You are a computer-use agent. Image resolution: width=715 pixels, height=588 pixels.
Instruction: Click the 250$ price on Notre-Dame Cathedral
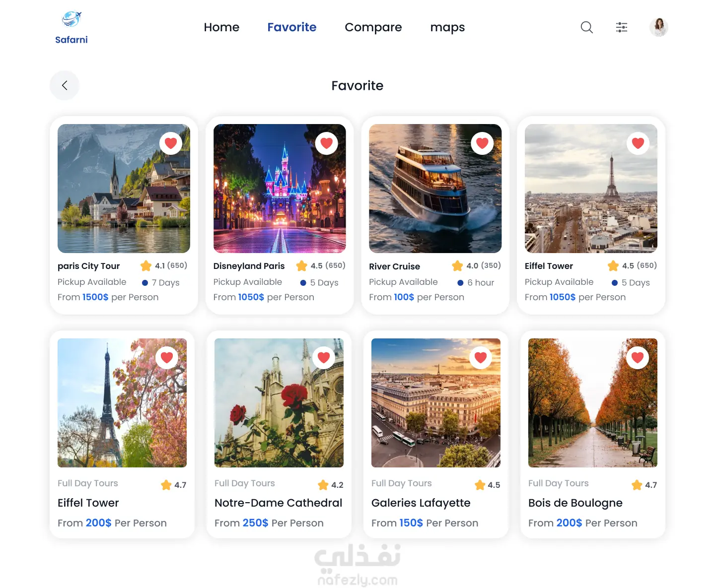click(x=255, y=523)
